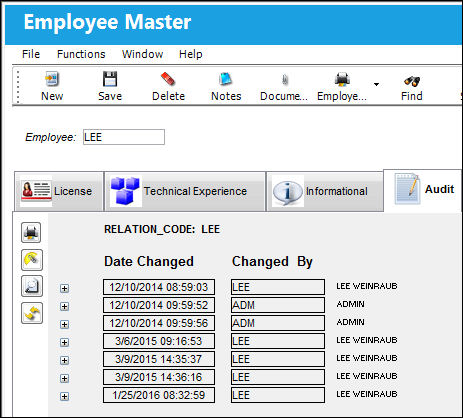
Task: Expand the 3/9/2015 14:36:16 audit row
Action: click(64, 378)
